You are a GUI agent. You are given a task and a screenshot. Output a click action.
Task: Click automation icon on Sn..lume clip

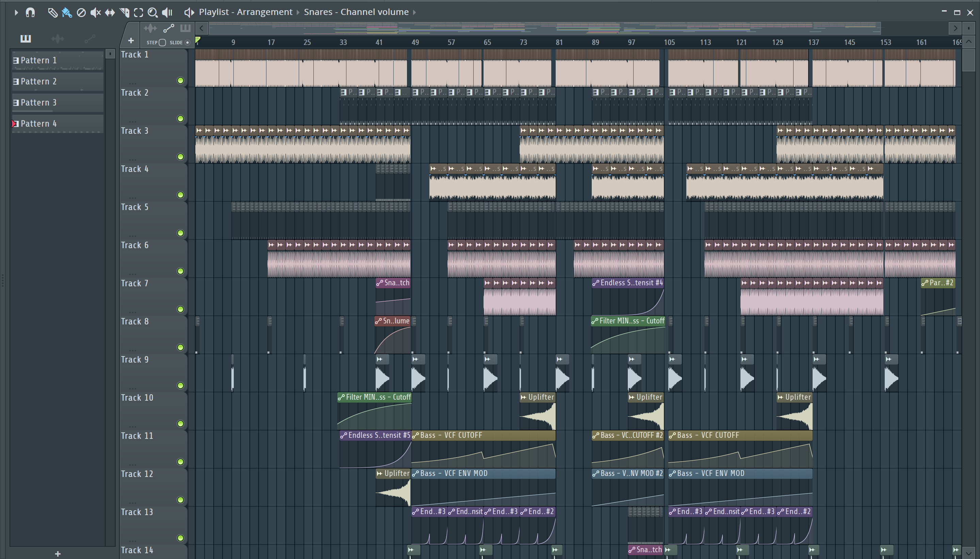point(378,321)
